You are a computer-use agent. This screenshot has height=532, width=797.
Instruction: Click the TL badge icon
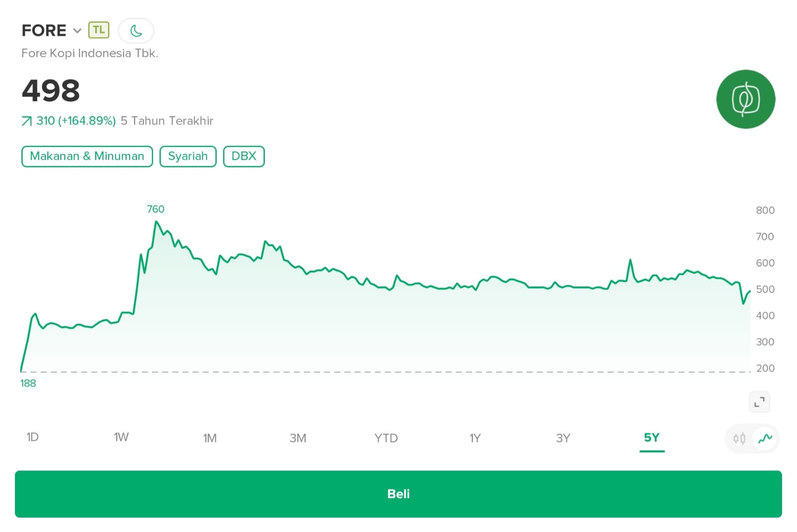tap(99, 30)
